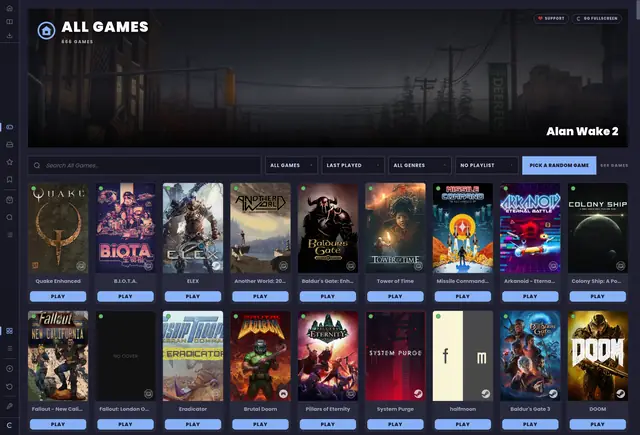Click the 'Alan Wake 2' banner title
Viewport: 640px width, 435px height.
pos(582,131)
